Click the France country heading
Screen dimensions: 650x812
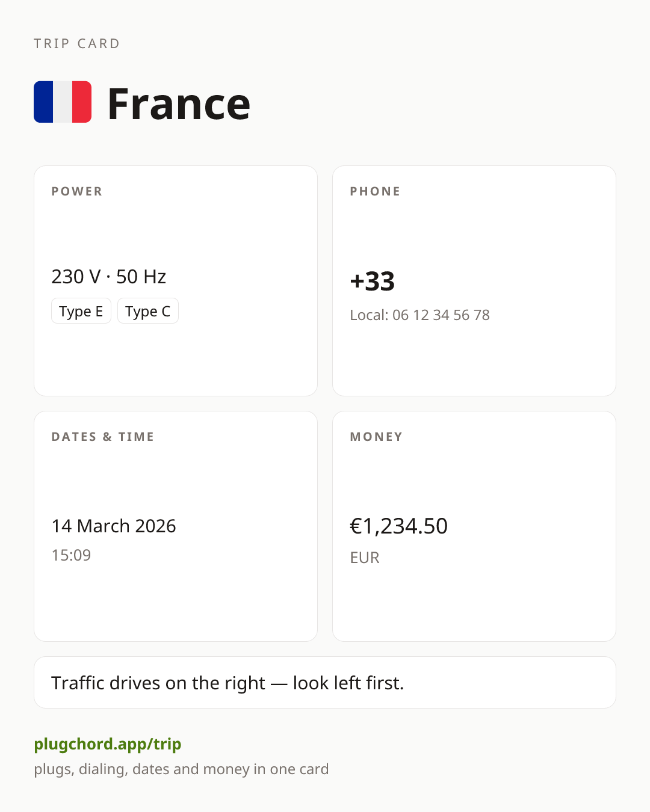(x=179, y=103)
